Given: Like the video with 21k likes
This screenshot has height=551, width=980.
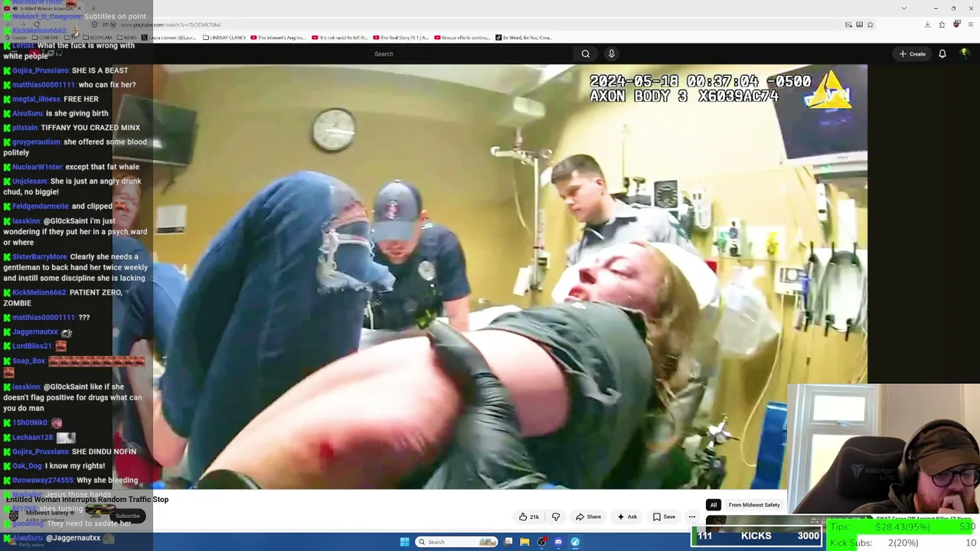Looking at the screenshot, I should pos(529,517).
